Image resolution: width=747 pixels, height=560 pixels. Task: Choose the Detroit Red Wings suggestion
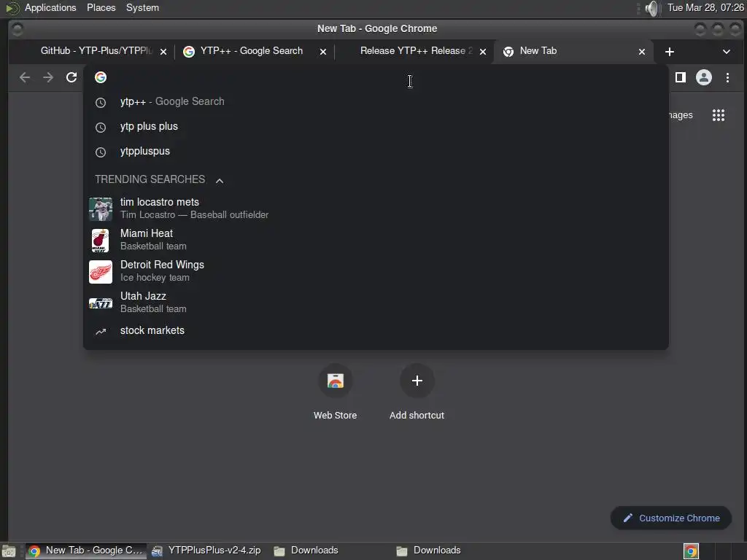[x=376, y=271]
